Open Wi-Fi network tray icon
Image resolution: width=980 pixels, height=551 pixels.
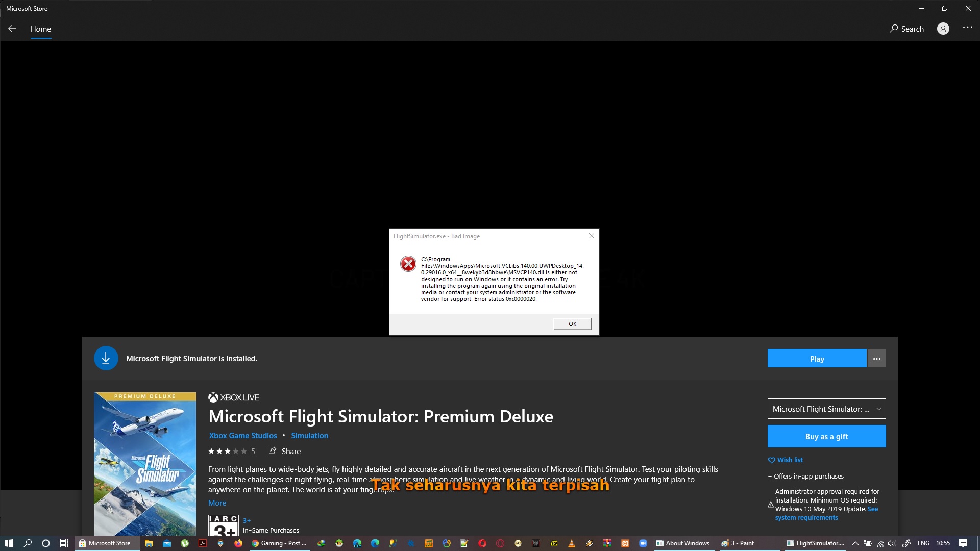pos(880,543)
